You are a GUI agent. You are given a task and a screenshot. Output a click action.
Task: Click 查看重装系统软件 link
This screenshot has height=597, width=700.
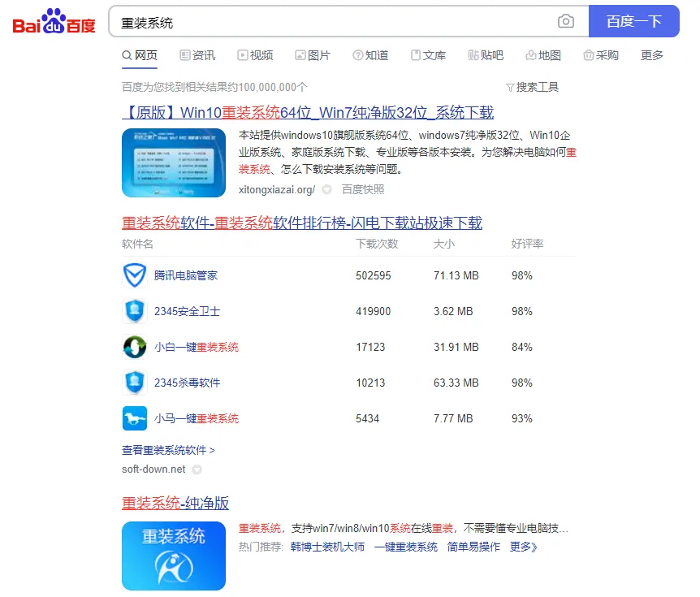tap(168, 450)
